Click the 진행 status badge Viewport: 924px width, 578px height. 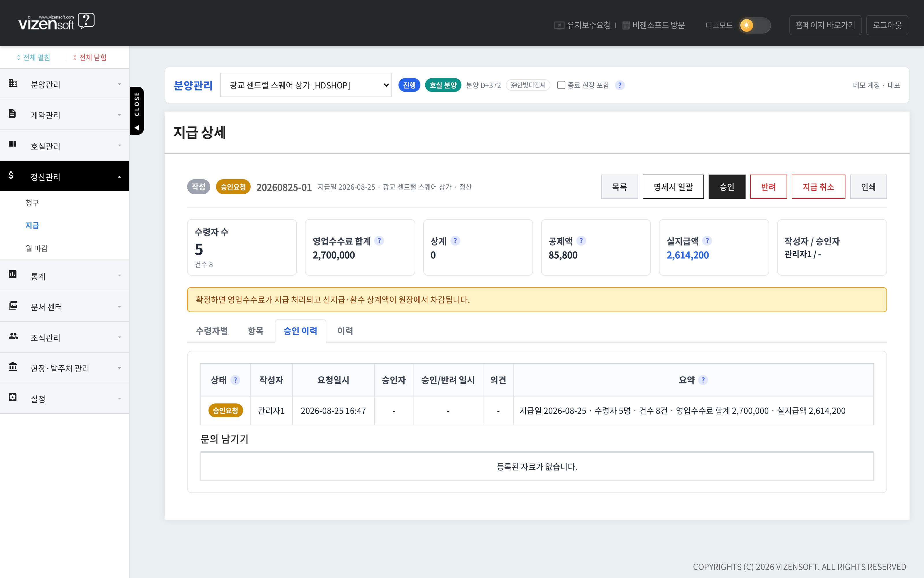click(x=409, y=85)
